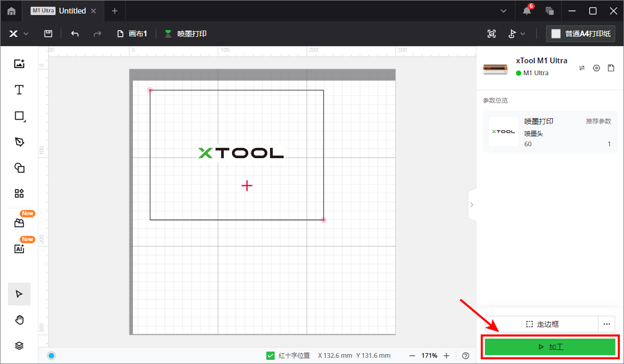Open the window stack icon
The height and width of the screenshot is (364, 624).
(x=550, y=11)
